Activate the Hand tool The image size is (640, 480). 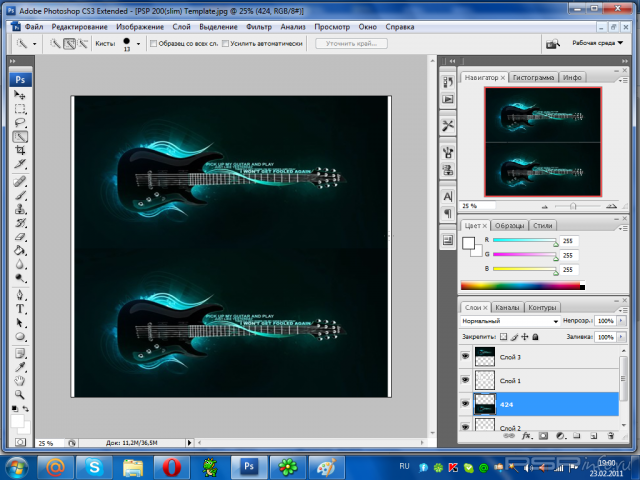(x=20, y=380)
